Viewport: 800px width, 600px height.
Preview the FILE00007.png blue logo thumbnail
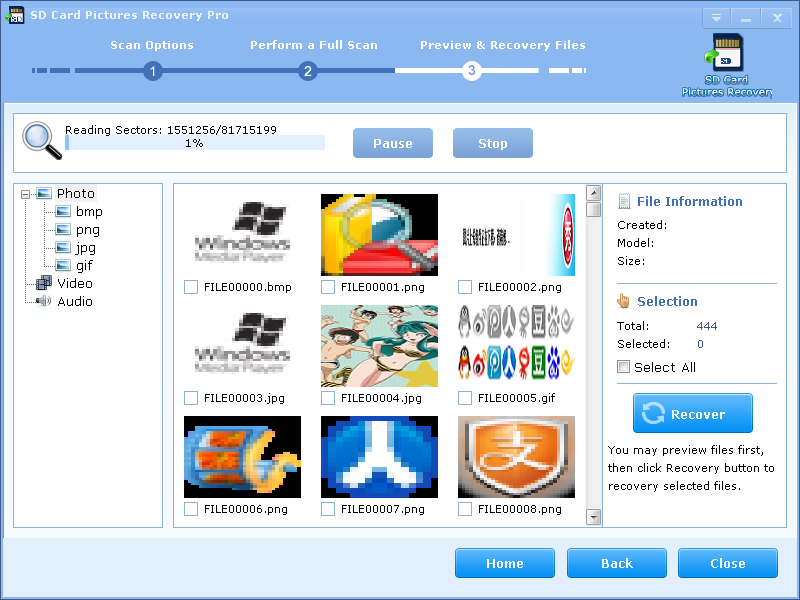click(379, 457)
